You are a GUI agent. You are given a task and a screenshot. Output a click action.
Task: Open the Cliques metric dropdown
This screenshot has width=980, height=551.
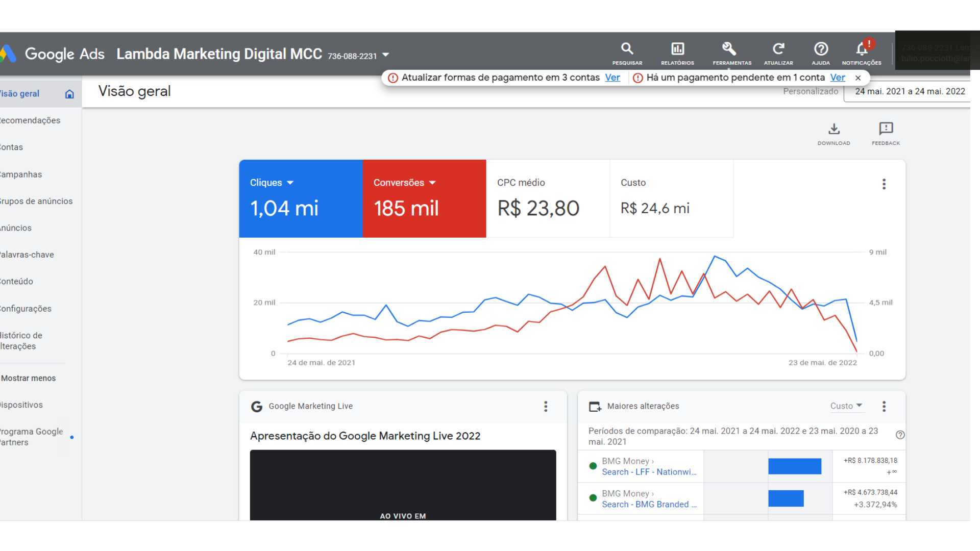[x=290, y=183]
